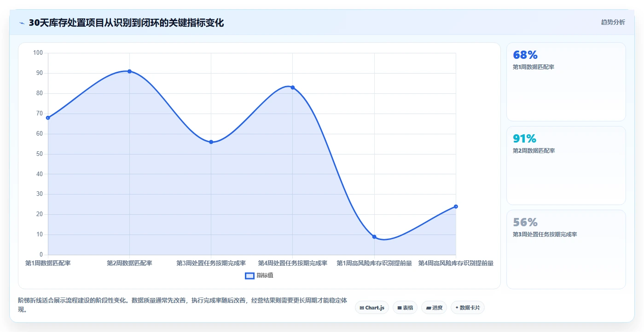Click the 第2周数据匹配率 data point at 91
This screenshot has height=332, width=644.
click(x=129, y=71)
